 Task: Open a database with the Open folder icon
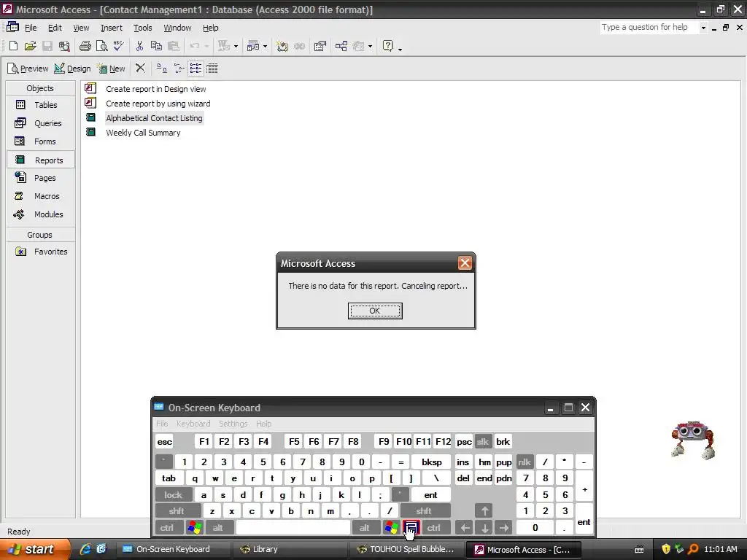click(x=30, y=46)
